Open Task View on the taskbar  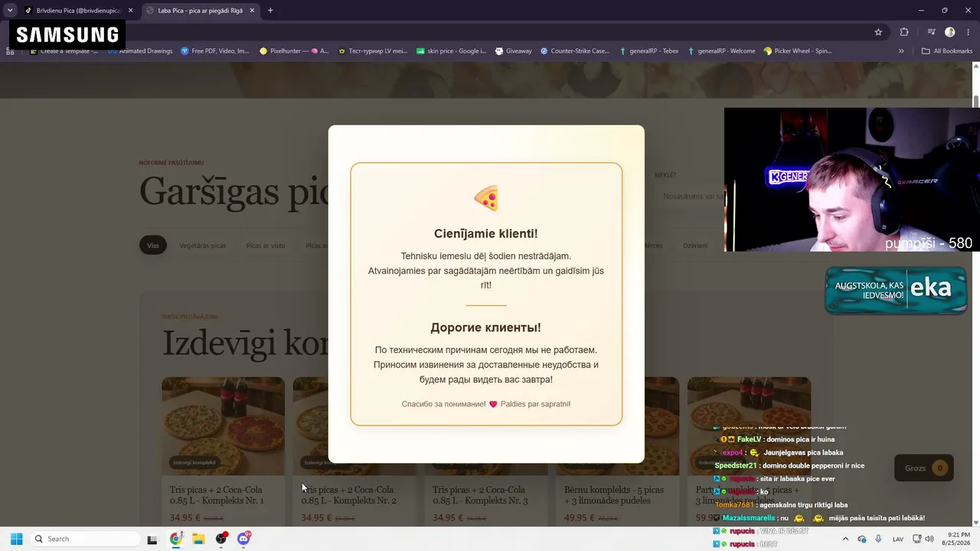(x=152, y=540)
